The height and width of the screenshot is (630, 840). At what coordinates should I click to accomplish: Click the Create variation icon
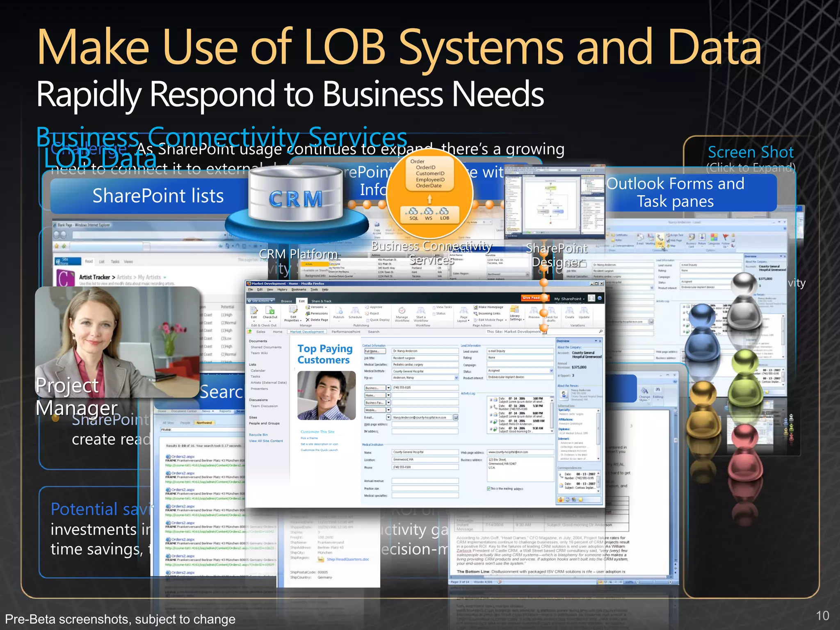pyautogui.click(x=570, y=310)
